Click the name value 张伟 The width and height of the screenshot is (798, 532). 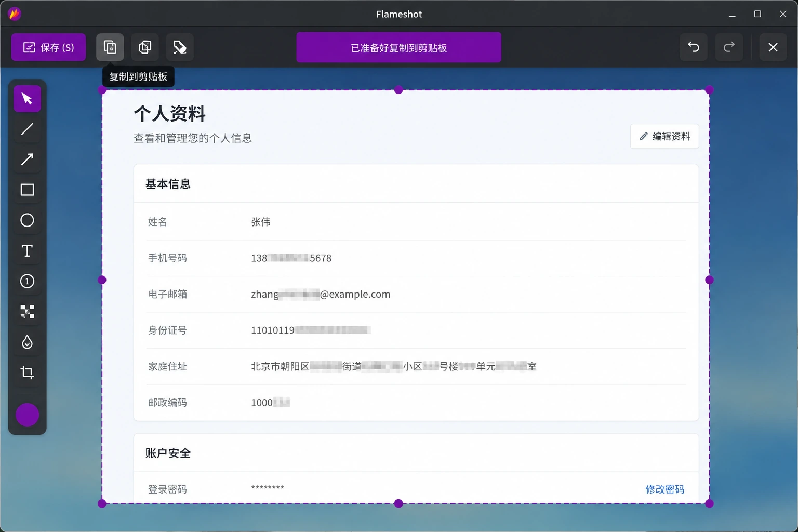[x=261, y=222]
